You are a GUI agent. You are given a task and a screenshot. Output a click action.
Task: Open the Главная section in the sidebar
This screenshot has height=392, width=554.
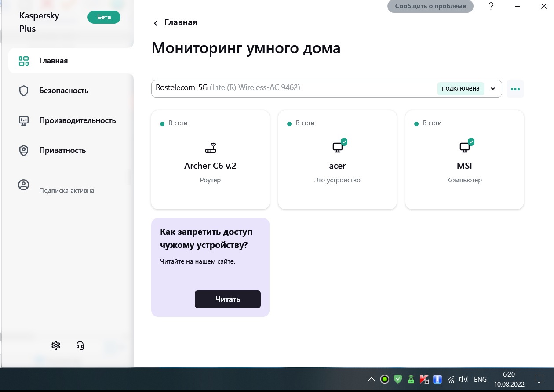tap(71, 61)
